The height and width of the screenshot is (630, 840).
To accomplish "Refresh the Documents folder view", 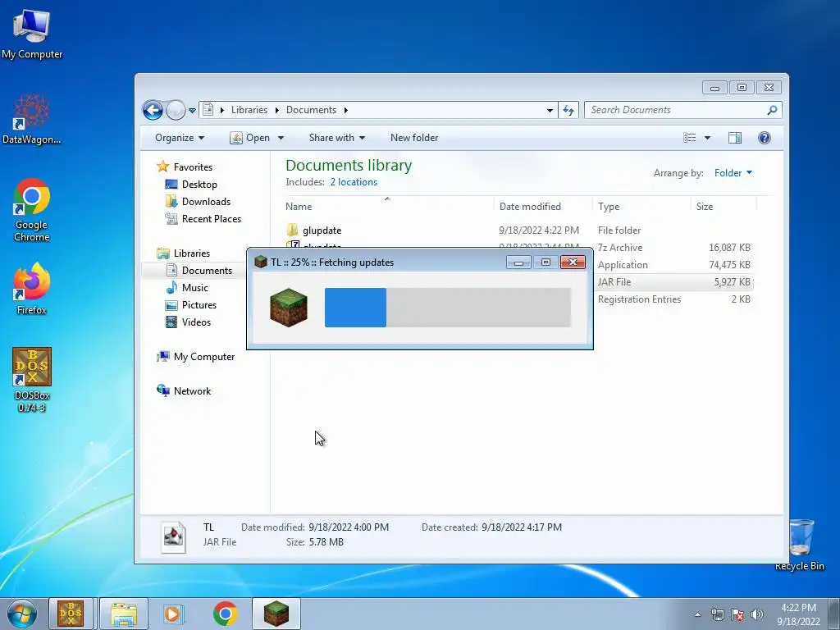I will click(x=568, y=111).
